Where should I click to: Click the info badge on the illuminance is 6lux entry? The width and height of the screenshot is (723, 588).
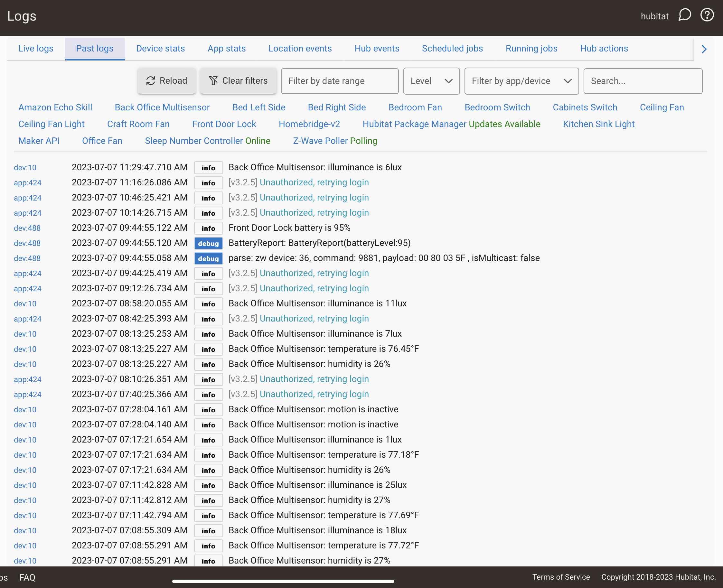coord(208,167)
